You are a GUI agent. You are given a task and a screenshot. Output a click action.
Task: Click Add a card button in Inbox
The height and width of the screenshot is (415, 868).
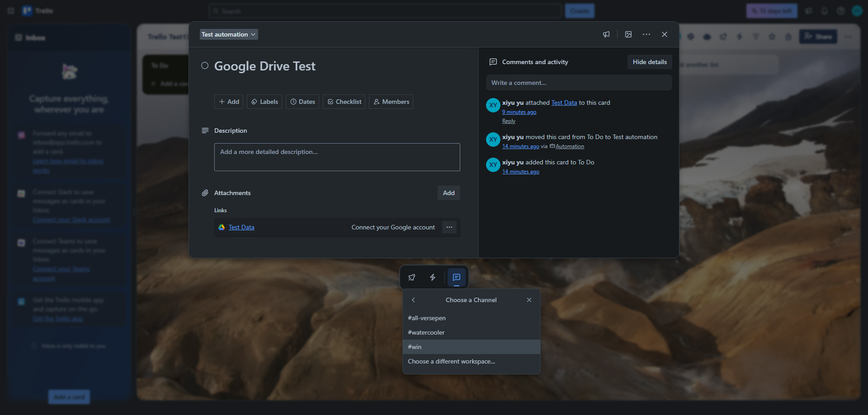tap(69, 397)
